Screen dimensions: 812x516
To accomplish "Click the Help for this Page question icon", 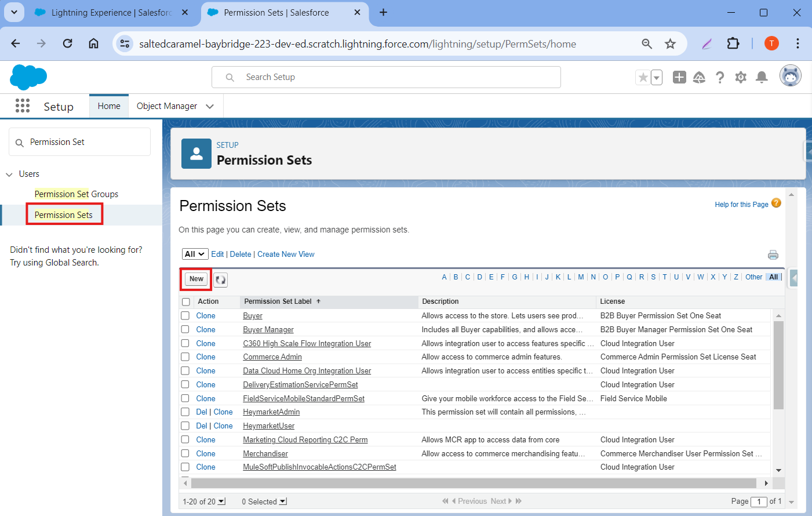I will click(x=777, y=203).
